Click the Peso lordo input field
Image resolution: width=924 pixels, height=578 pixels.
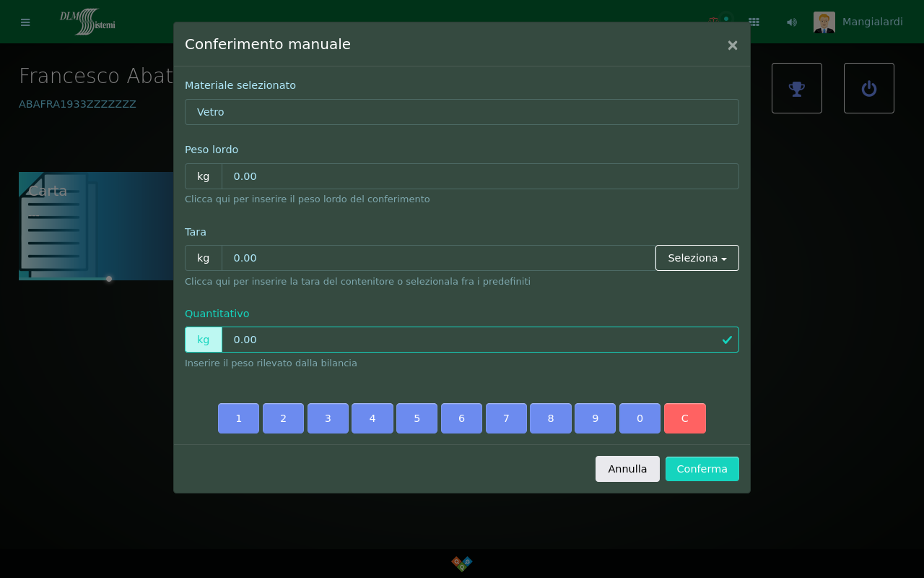479,176
